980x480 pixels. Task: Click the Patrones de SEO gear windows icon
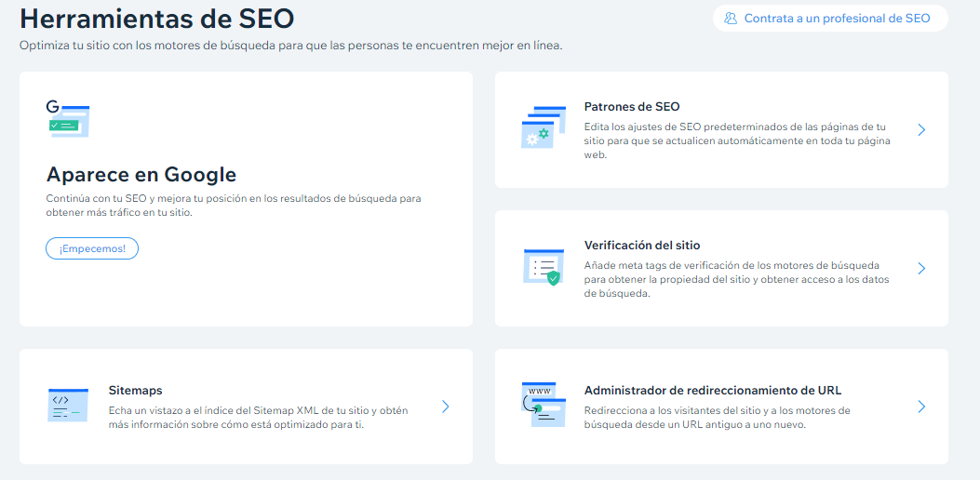pyautogui.click(x=544, y=127)
